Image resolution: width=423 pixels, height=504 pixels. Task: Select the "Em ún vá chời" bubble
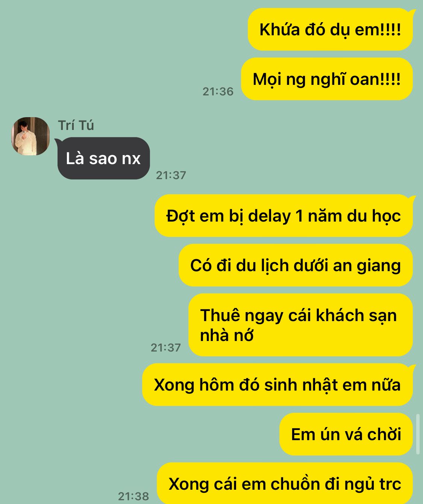(x=346, y=434)
